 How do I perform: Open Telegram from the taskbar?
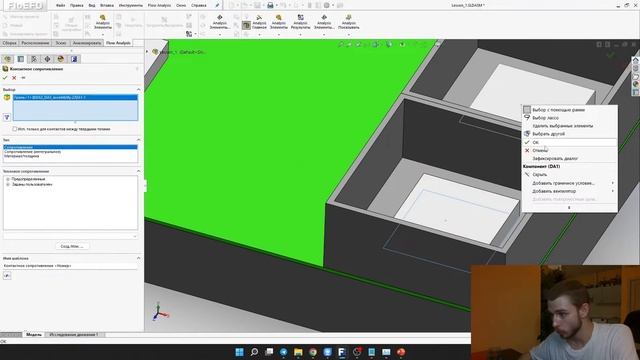[x=284, y=352]
